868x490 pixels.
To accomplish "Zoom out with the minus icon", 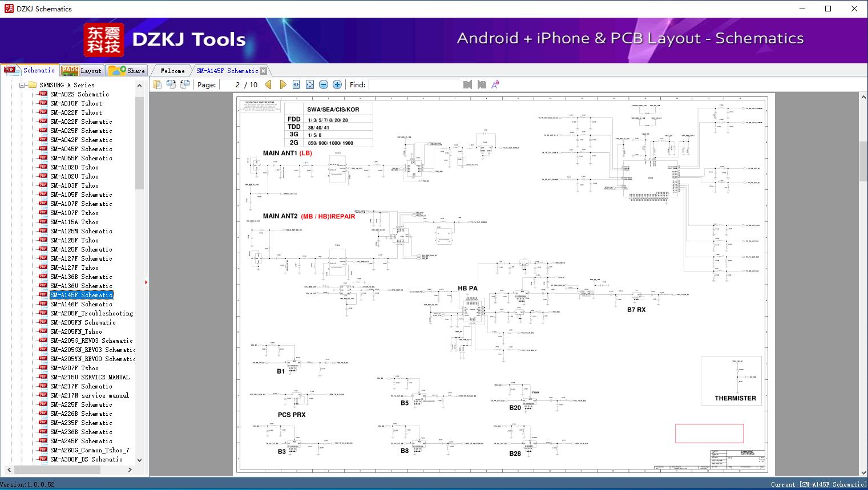I will click(324, 84).
